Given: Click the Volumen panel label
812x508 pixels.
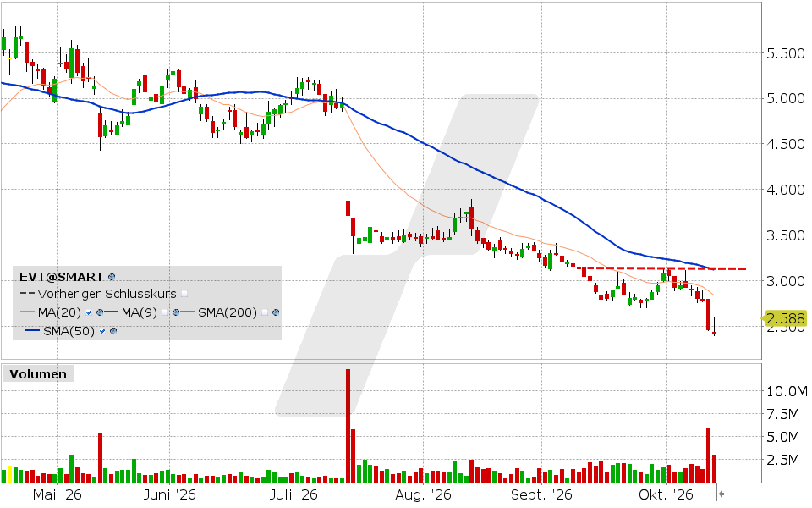Looking at the screenshot, I should click(x=38, y=374).
